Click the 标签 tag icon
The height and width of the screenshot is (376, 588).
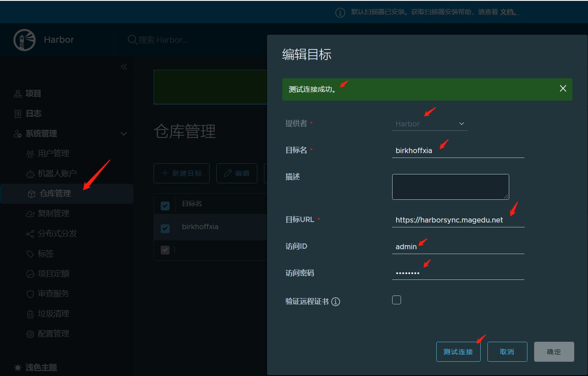[30, 254]
